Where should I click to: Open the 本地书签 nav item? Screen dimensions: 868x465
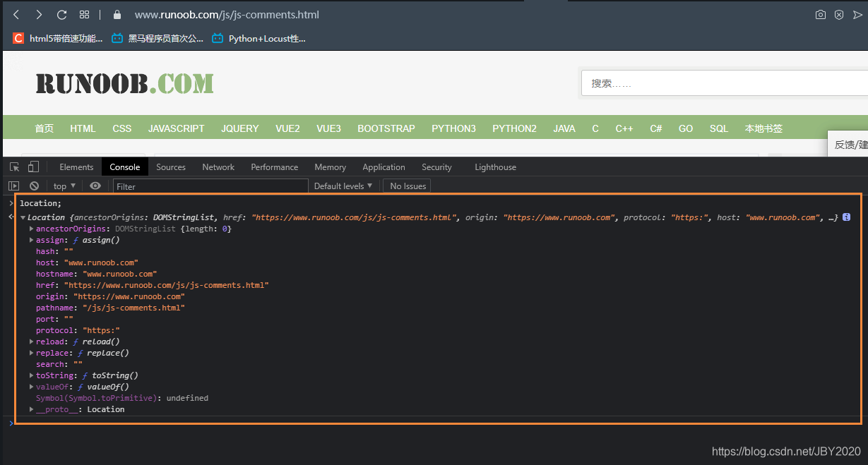763,128
